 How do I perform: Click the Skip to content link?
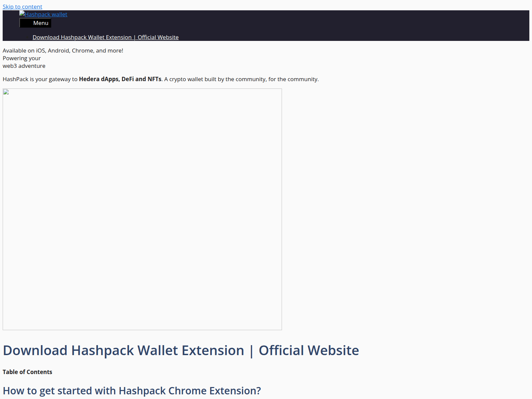pyautogui.click(x=22, y=7)
